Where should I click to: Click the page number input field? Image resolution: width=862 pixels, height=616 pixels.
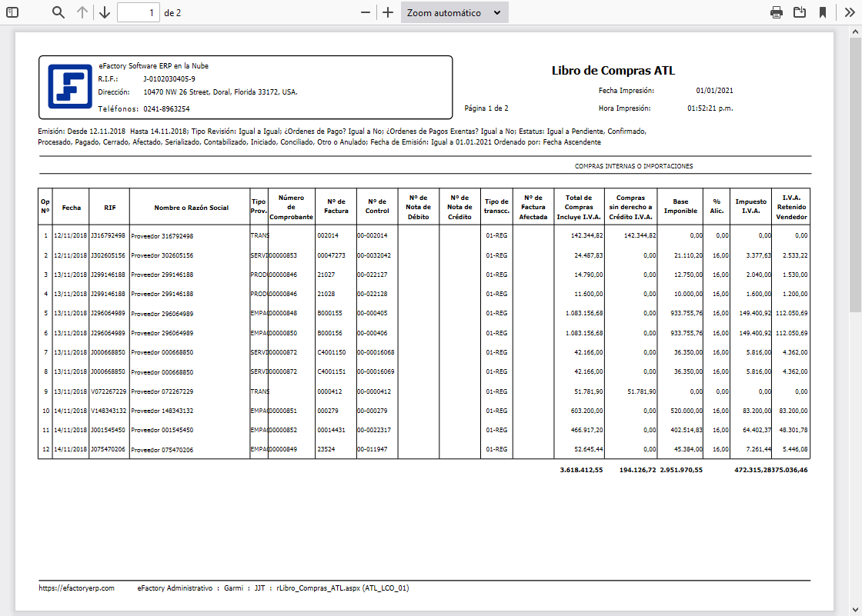[139, 12]
